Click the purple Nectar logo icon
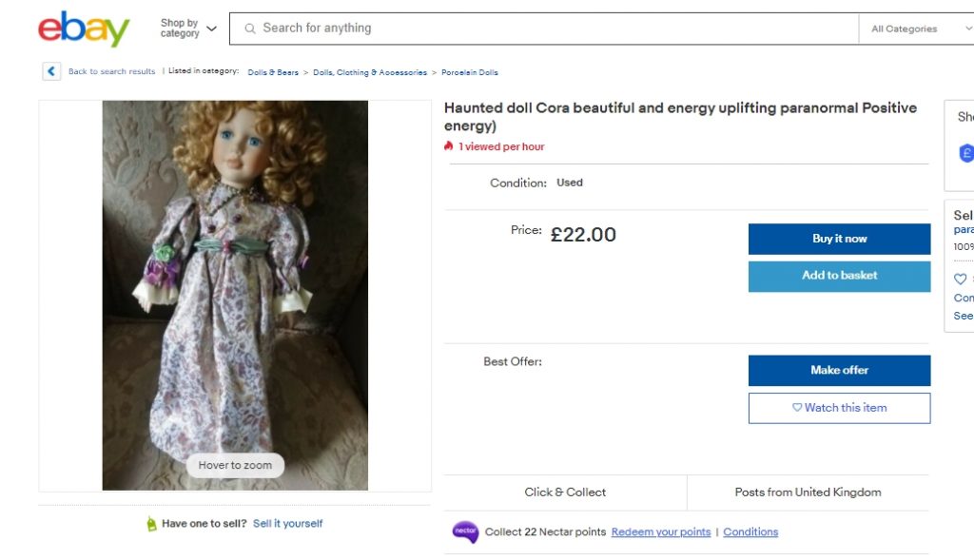The height and width of the screenshot is (560, 974). 464,531
